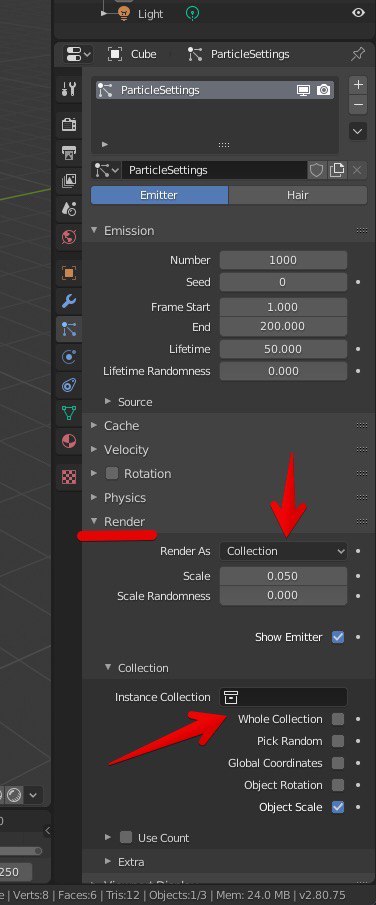The image size is (376, 905).
Task: Open the Scene properties tab
Action: pos(69,209)
